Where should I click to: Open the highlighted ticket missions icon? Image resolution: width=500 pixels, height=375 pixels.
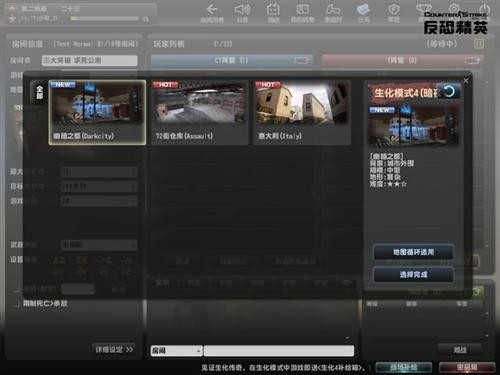click(x=363, y=9)
